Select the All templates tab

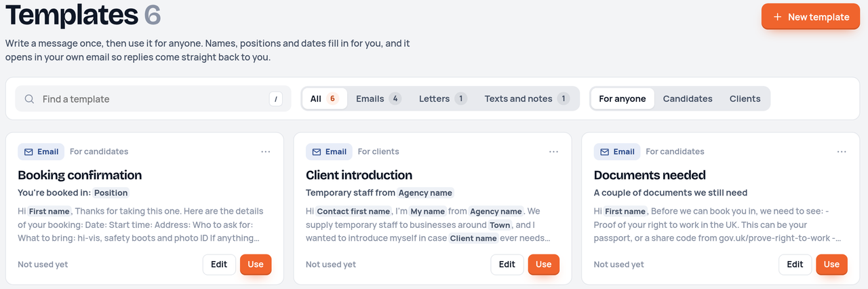pos(324,99)
